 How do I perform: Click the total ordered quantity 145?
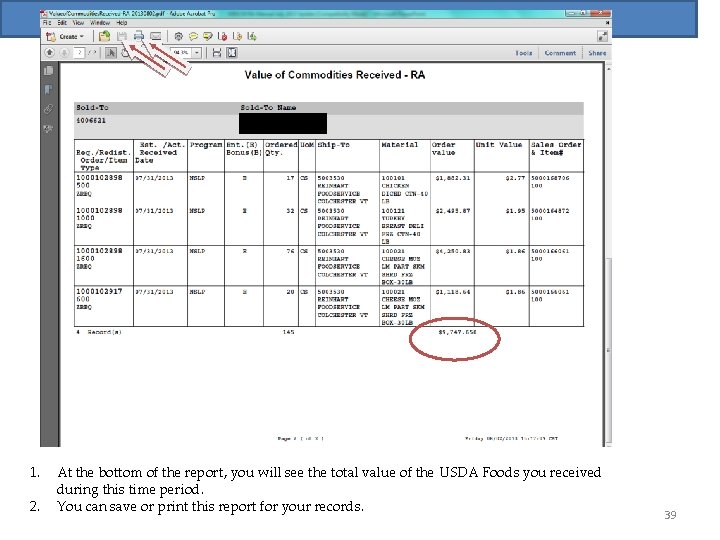coord(288,332)
